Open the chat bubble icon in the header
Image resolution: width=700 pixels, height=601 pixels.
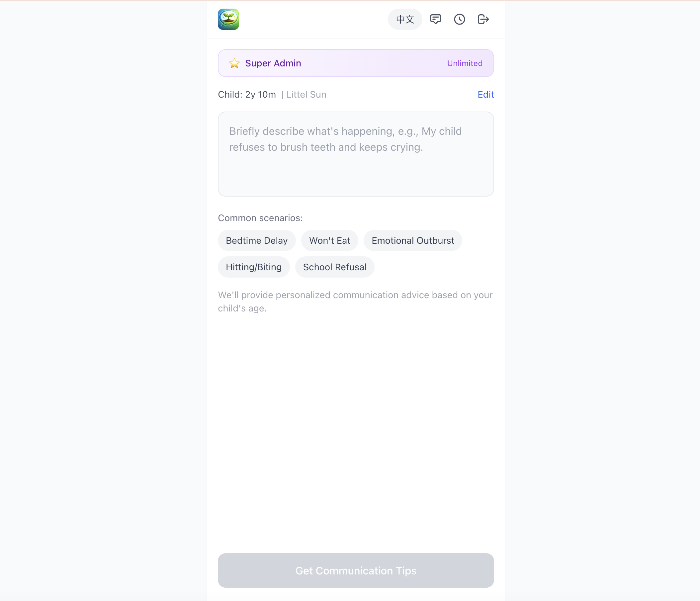435,19
